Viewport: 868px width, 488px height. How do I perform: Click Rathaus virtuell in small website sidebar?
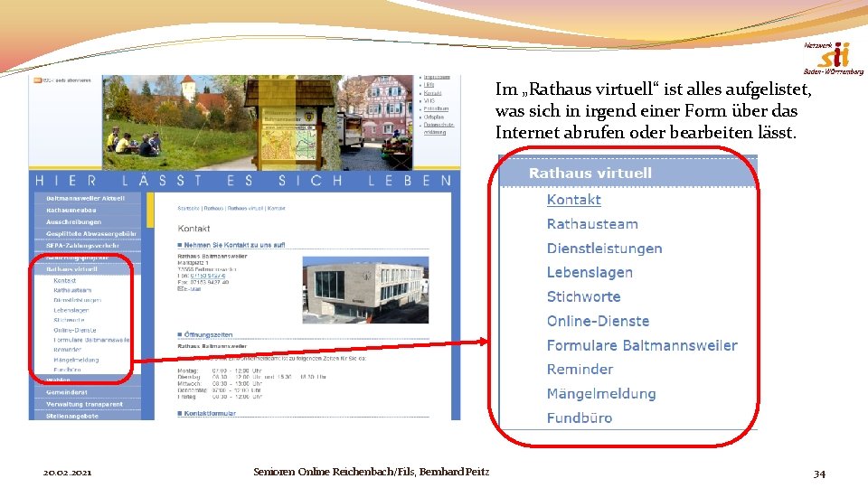click(71, 269)
